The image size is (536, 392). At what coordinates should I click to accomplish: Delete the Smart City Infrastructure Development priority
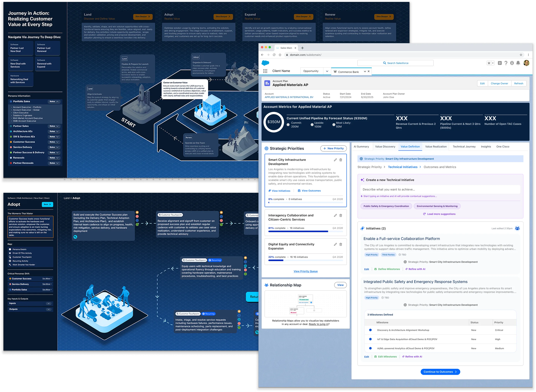tap(341, 160)
